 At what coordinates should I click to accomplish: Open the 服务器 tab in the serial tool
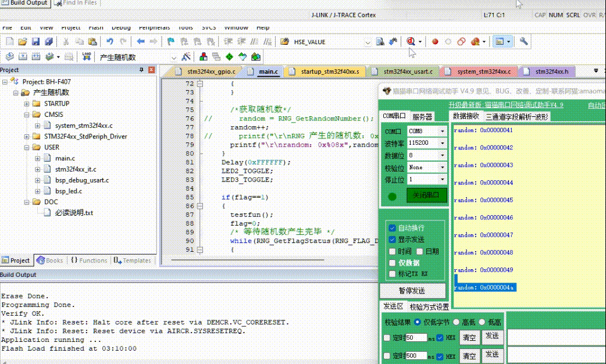point(422,117)
